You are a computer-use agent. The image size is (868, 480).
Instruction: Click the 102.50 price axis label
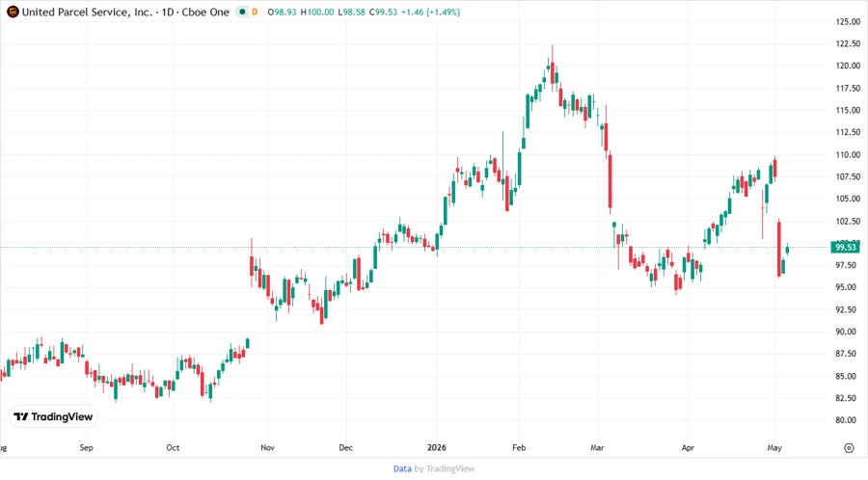pos(848,221)
